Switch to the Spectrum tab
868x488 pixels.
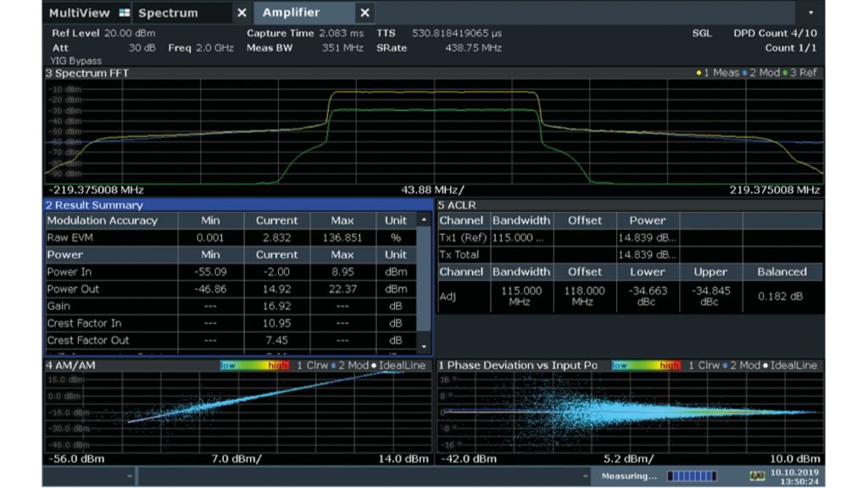click(x=169, y=13)
